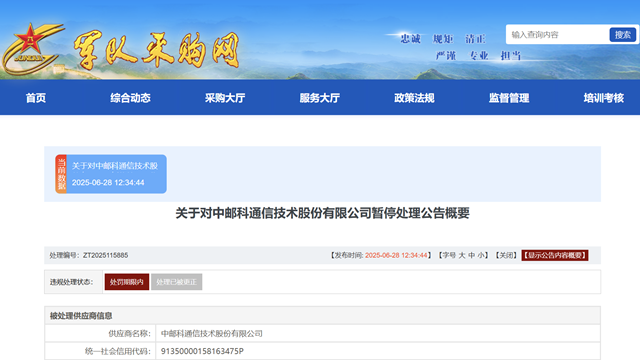Click the 违规处理状态 label
Viewport: 640px width, 360px height.
pos(71,282)
